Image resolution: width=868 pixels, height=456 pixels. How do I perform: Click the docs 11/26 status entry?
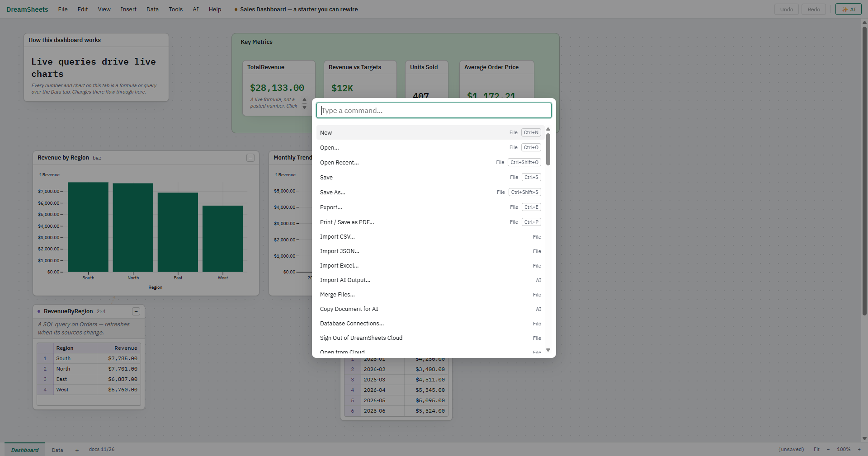coord(102,449)
